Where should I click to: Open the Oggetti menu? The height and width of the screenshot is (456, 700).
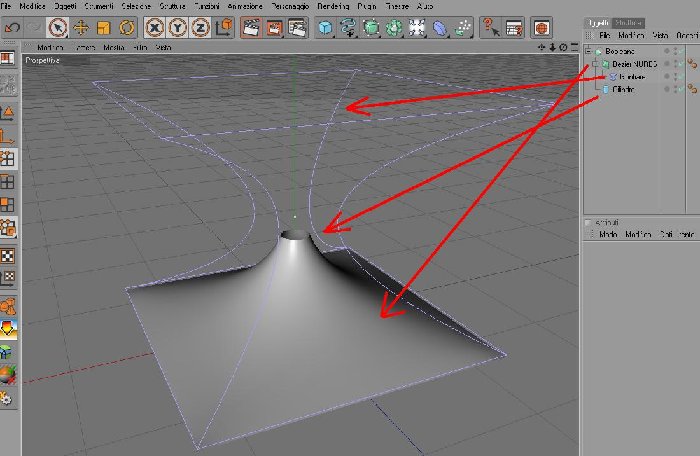[65, 6]
